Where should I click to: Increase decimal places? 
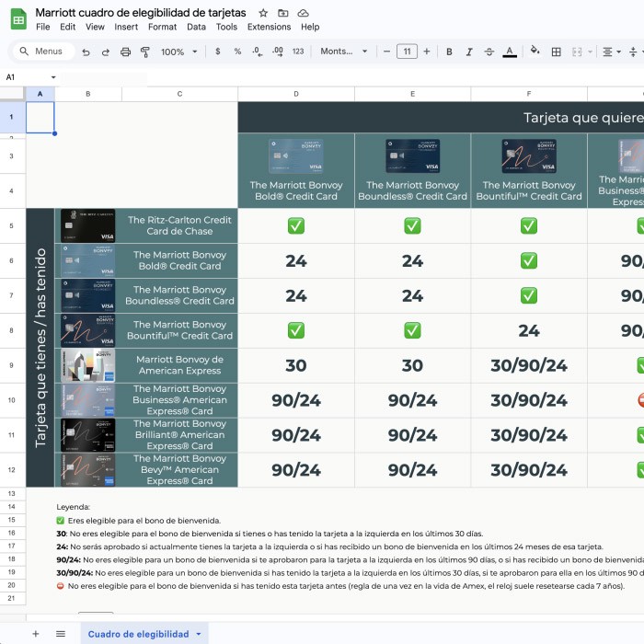[x=278, y=52]
